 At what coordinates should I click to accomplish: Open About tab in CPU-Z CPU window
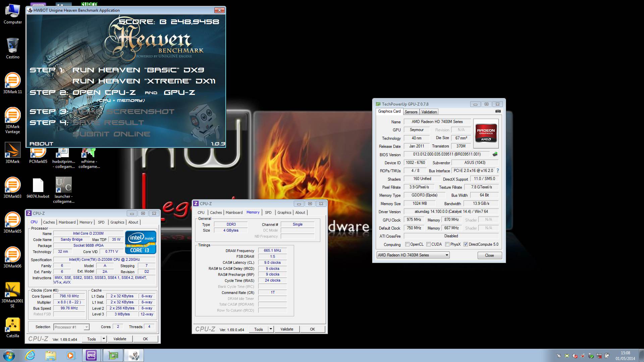click(133, 222)
